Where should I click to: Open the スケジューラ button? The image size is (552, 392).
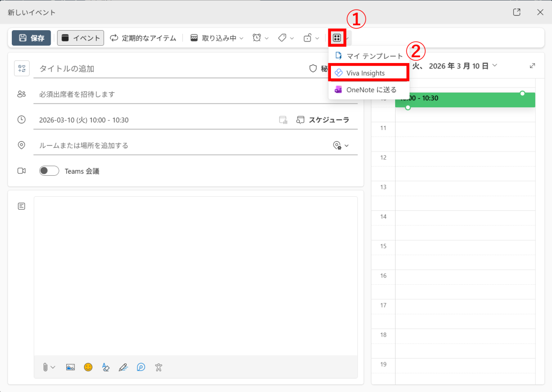click(323, 120)
